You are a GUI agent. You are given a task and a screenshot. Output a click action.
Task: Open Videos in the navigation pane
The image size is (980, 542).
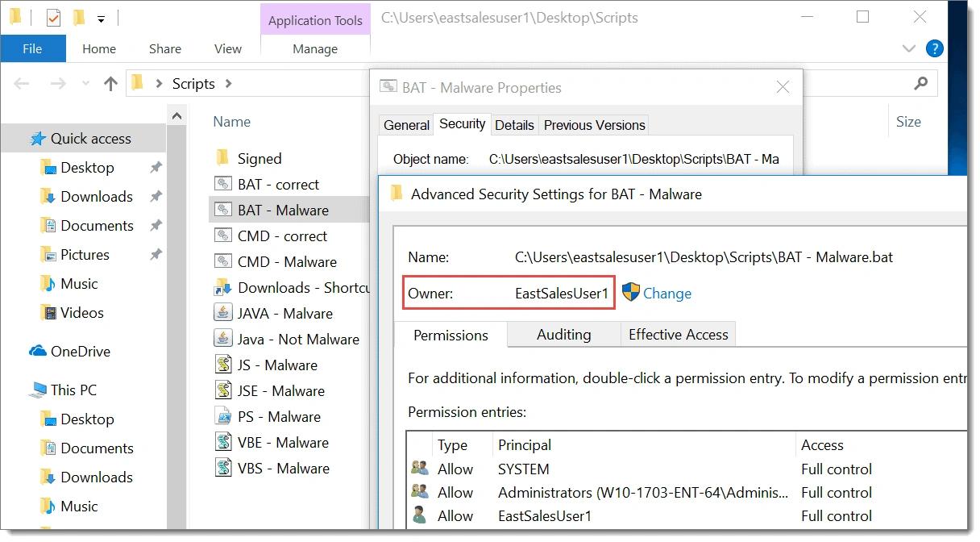coord(81,313)
